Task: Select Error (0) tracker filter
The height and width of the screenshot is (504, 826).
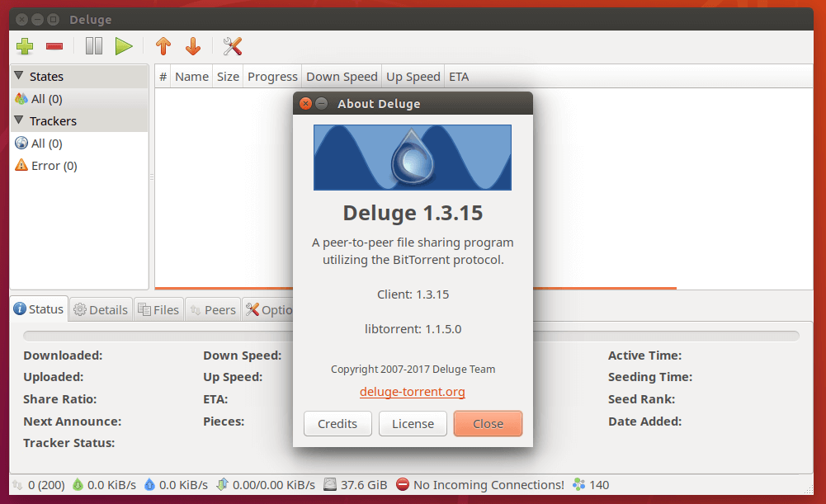Action: 53,166
